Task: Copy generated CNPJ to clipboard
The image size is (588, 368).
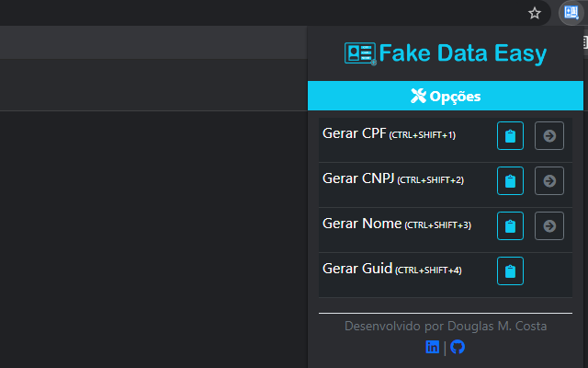Action: coord(510,180)
